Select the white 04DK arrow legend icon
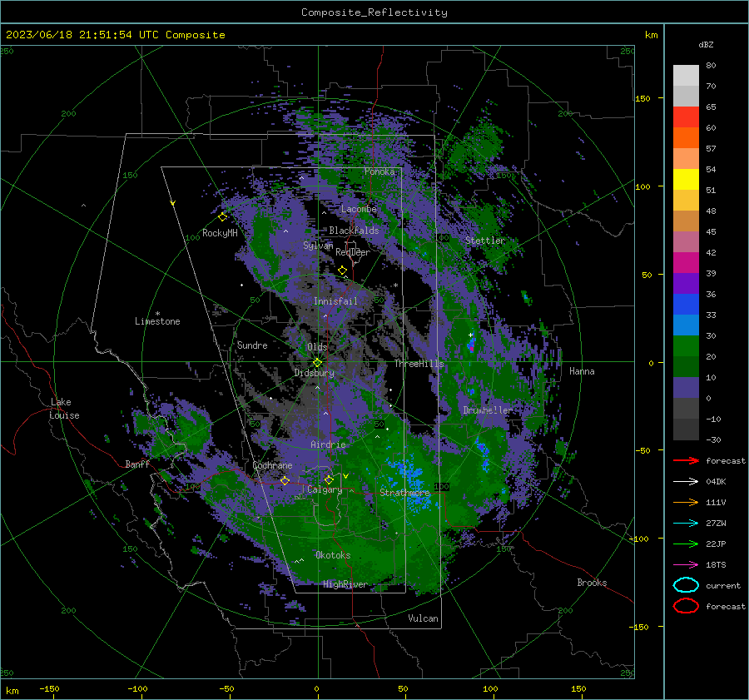749x700 pixels. pyautogui.click(x=686, y=481)
